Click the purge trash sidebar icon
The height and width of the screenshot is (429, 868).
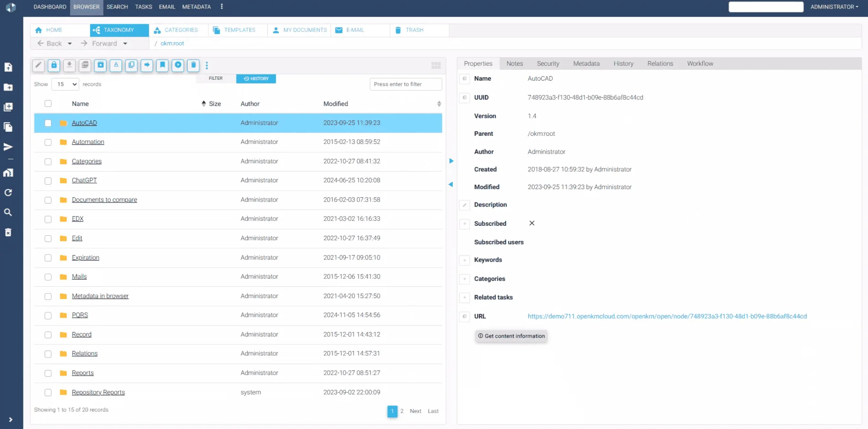point(8,233)
